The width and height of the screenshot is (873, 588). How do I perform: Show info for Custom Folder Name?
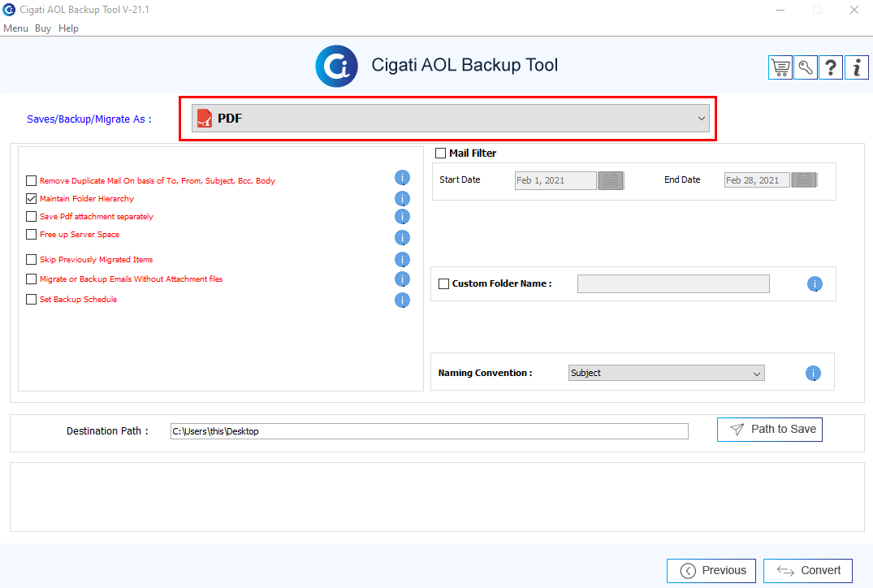(815, 284)
